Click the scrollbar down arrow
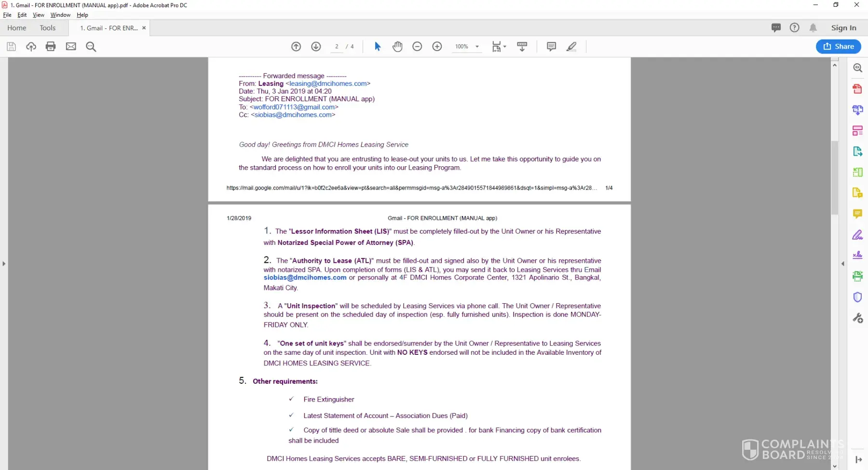 [x=835, y=466]
